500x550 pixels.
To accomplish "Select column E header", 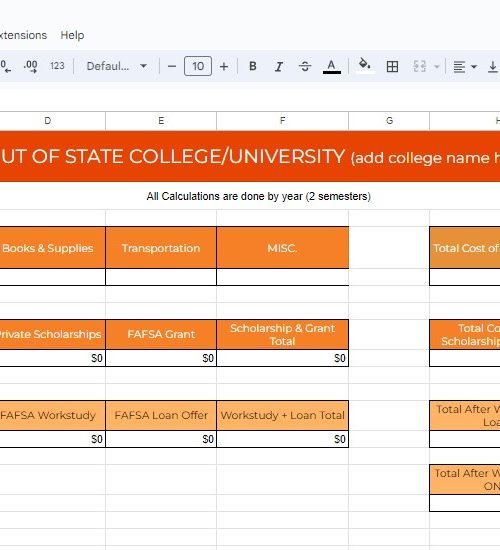I will pos(161,121).
